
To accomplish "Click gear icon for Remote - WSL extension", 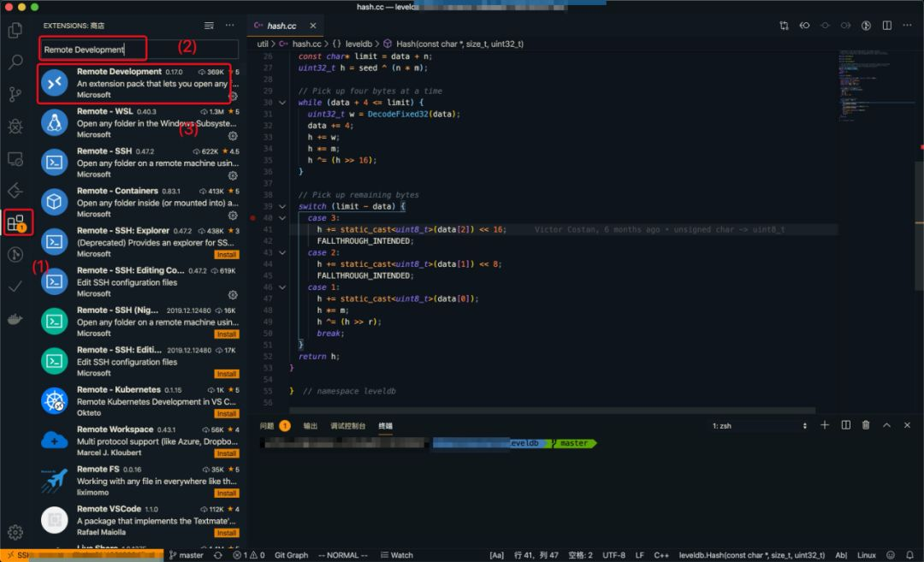I will point(233,135).
